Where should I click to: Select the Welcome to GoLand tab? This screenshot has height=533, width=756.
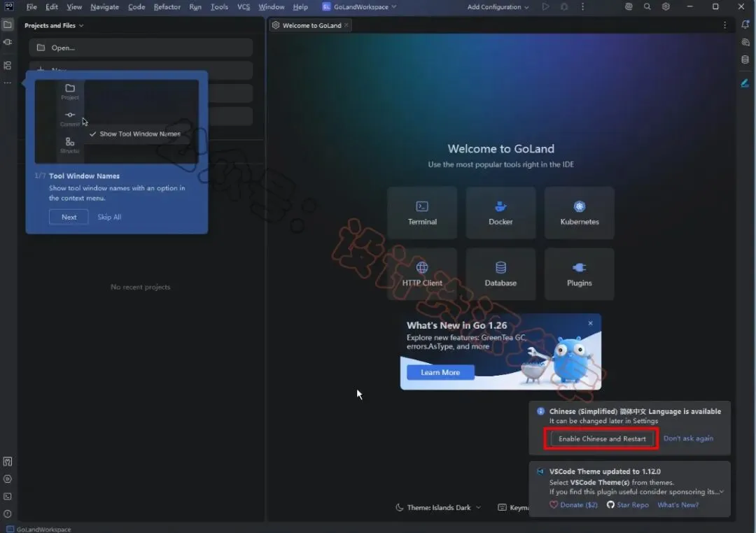[x=309, y=25]
